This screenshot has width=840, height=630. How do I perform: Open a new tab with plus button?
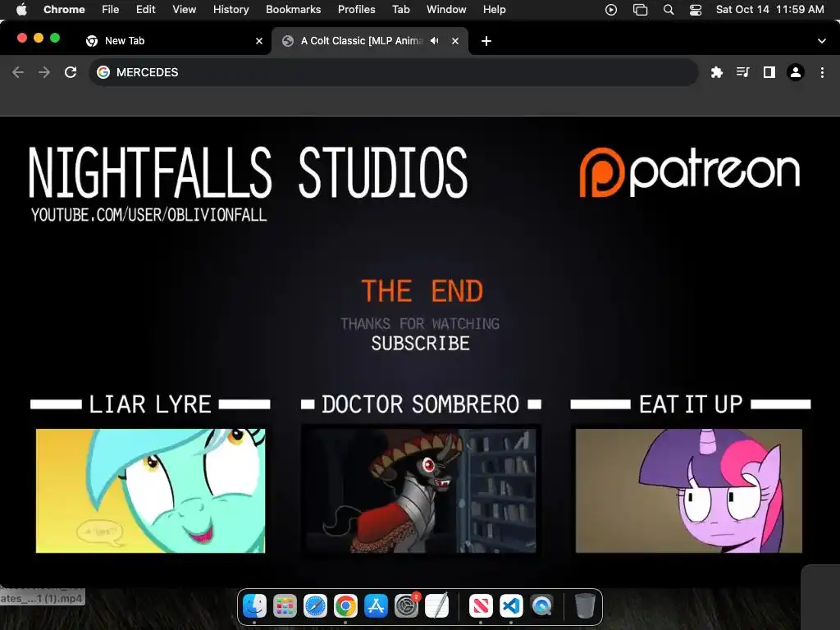tap(486, 41)
